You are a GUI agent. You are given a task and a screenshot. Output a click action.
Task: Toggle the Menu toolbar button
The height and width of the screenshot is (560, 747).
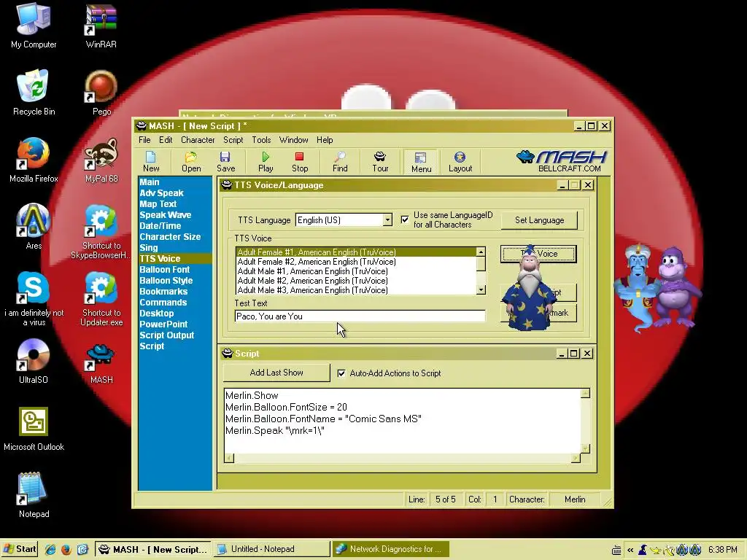coord(421,162)
